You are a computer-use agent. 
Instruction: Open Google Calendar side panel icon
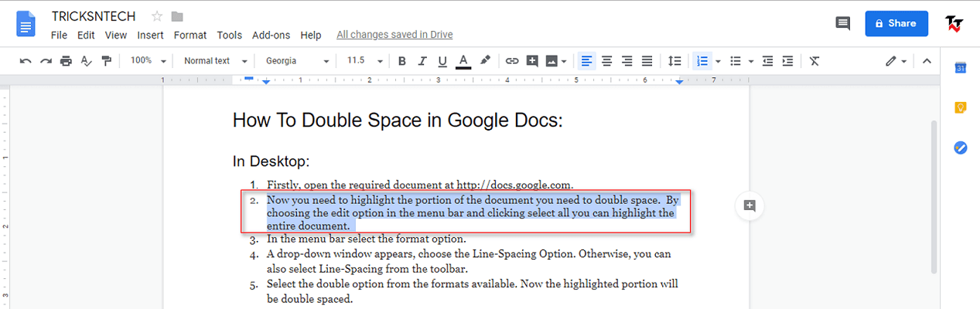pyautogui.click(x=960, y=68)
